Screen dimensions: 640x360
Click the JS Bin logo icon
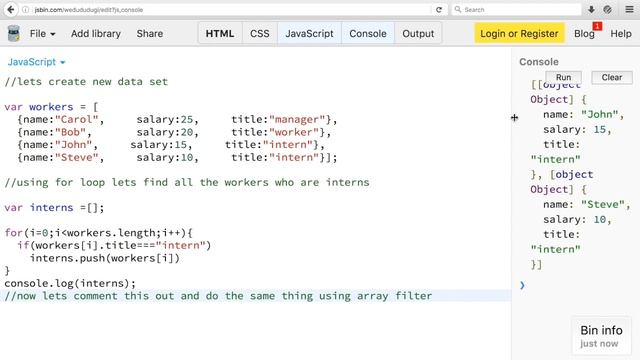[x=13, y=33]
